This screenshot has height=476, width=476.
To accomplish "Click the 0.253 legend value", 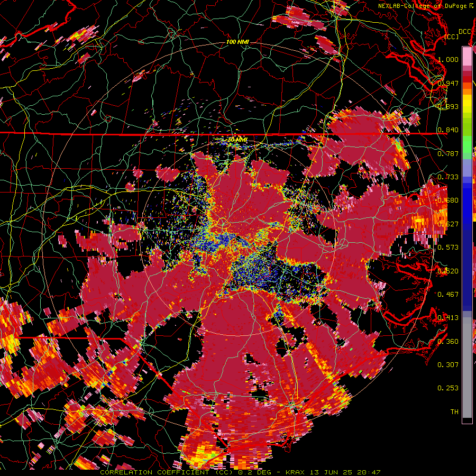I will (x=448, y=388).
